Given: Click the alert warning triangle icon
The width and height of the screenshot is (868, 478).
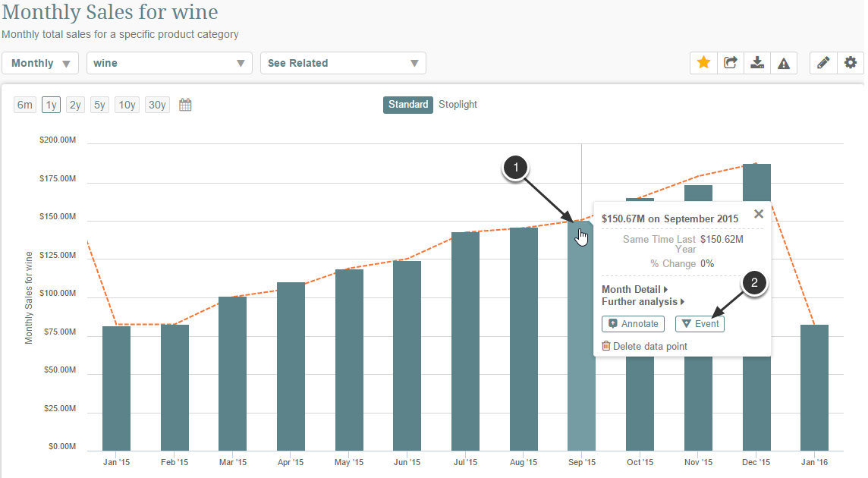Looking at the screenshot, I should pyautogui.click(x=783, y=63).
